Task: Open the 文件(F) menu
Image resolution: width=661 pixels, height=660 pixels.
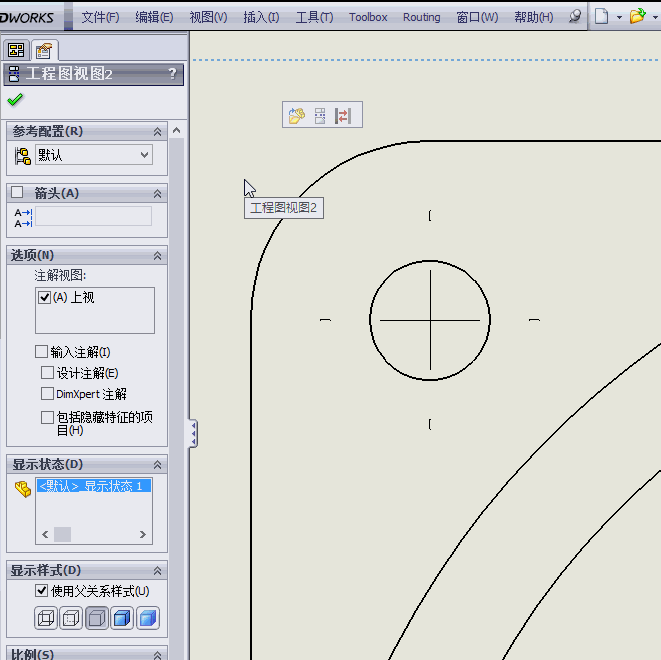Action: (100, 17)
